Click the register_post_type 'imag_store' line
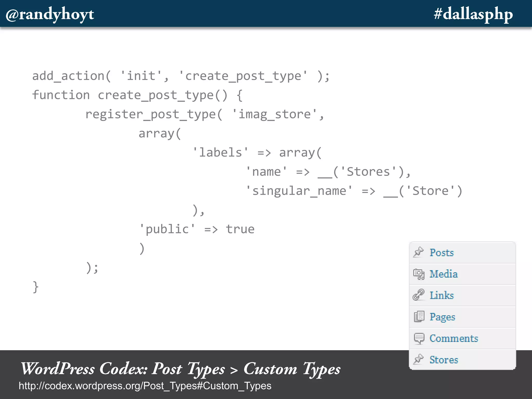 point(205,114)
